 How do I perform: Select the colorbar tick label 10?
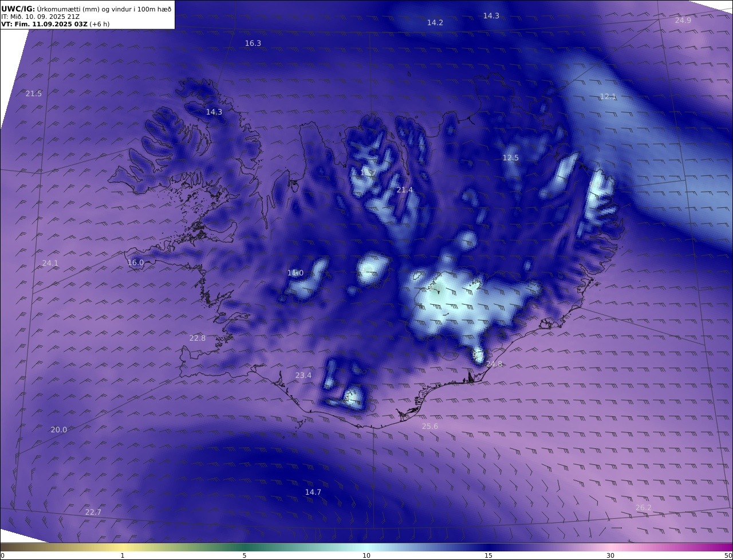pos(366,555)
